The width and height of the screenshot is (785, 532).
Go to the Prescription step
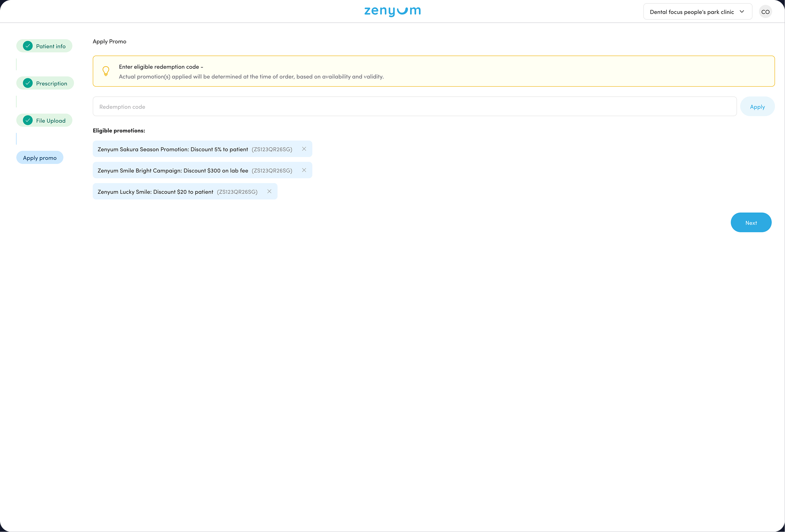[x=51, y=84]
